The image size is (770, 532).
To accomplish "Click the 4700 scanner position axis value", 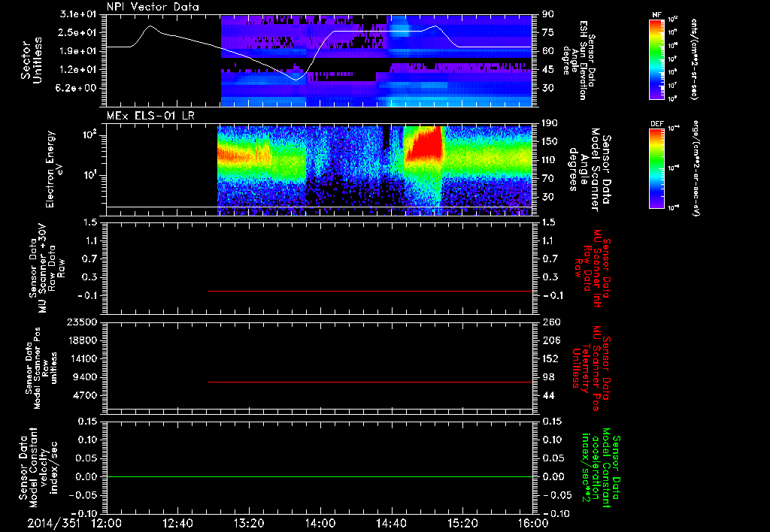I will click(x=86, y=395).
